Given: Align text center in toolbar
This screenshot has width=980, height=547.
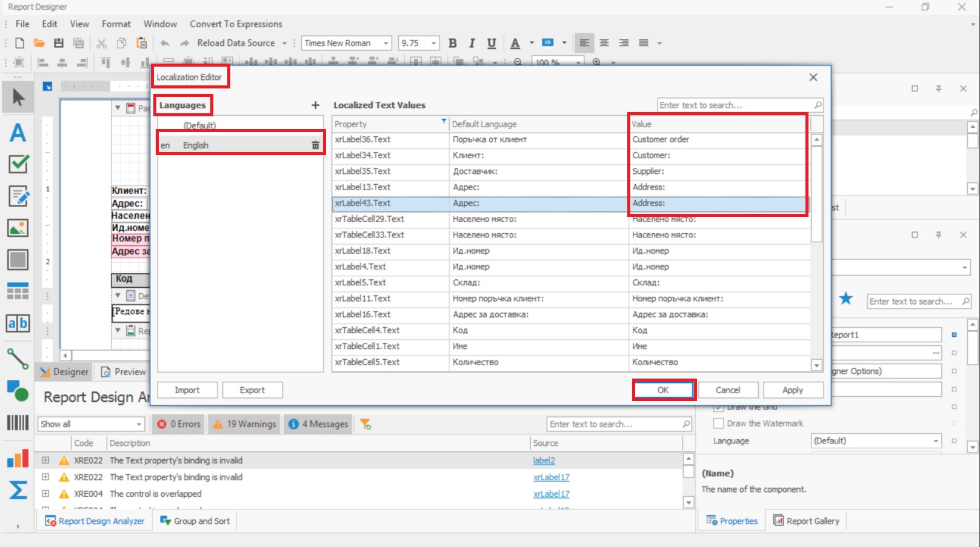Looking at the screenshot, I should pyautogui.click(x=604, y=43).
